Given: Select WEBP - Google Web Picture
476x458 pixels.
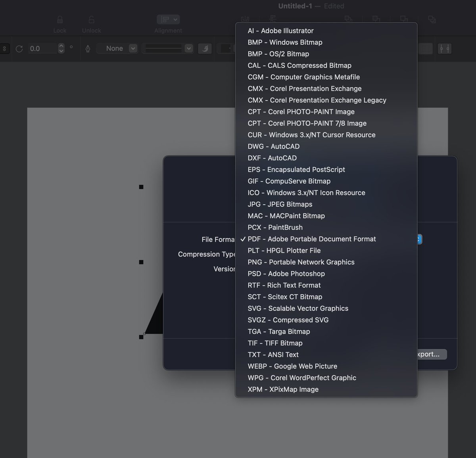Looking at the screenshot, I should pyautogui.click(x=326, y=366).
